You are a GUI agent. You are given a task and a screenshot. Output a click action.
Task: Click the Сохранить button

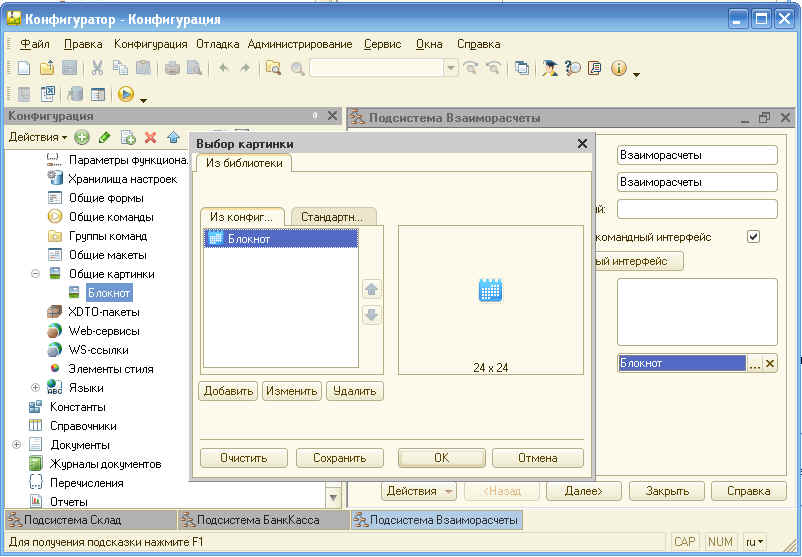[340, 458]
